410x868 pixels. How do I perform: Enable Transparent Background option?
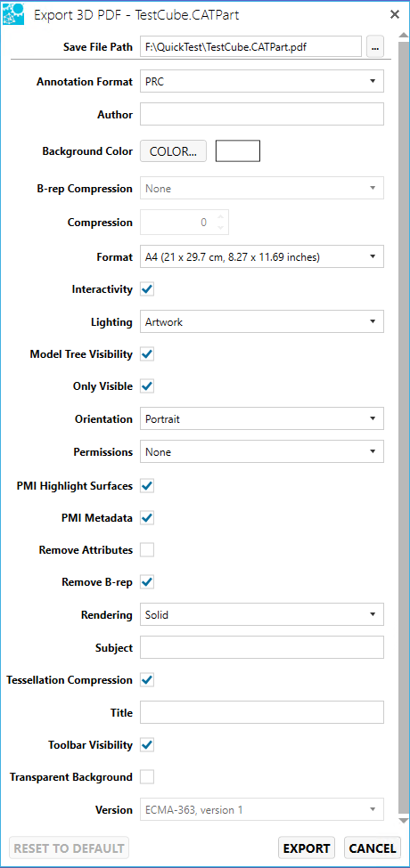(x=147, y=776)
